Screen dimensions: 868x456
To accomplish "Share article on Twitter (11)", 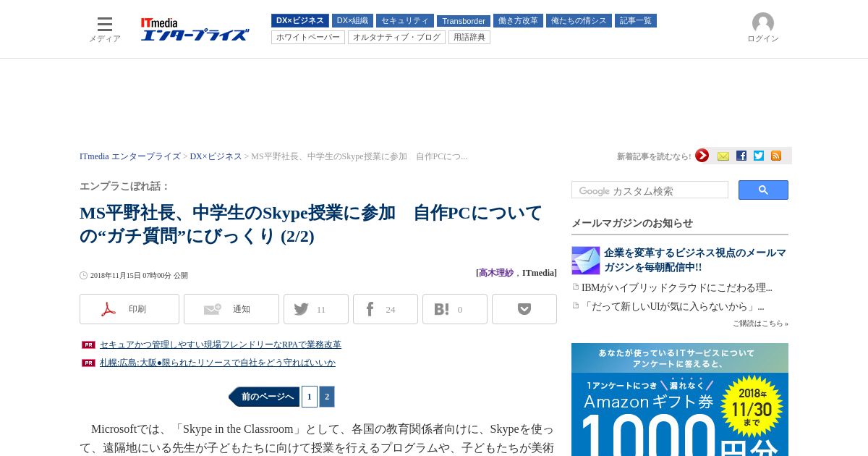I will pyautogui.click(x=316, y=309).
